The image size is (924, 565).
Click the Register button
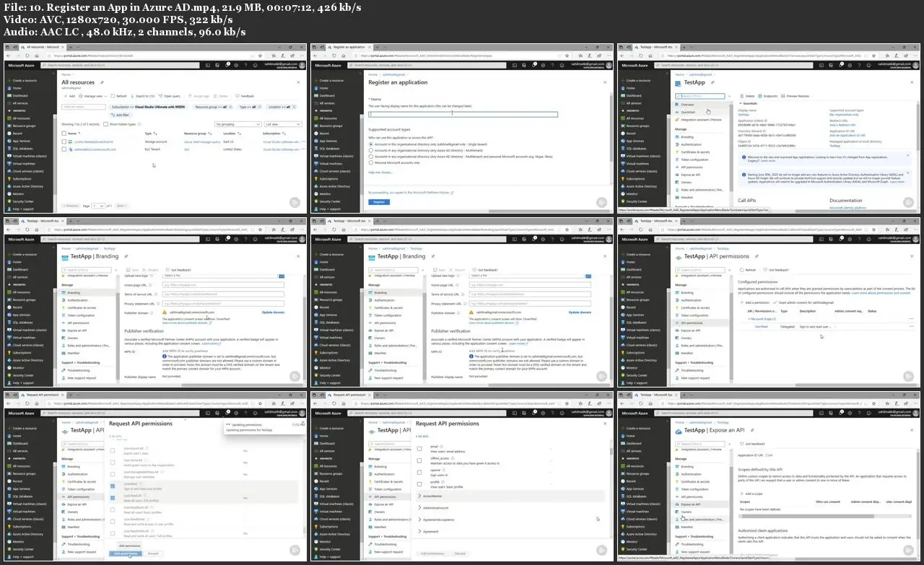coord(379,202)
